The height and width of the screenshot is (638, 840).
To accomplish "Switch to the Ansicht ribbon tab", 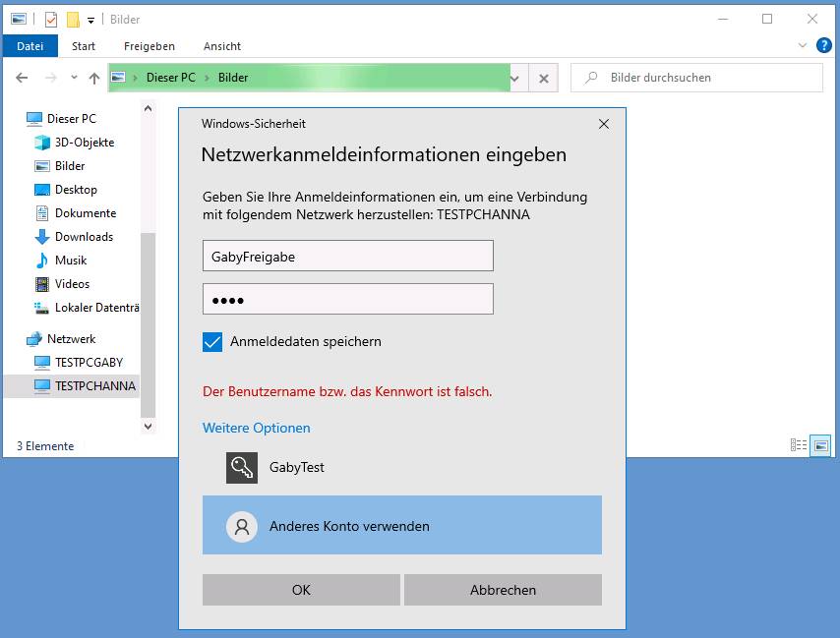I will coord(222,46).
